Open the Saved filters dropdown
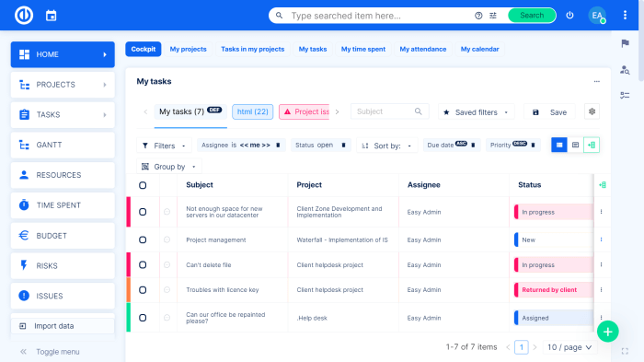 coord(476,112)
